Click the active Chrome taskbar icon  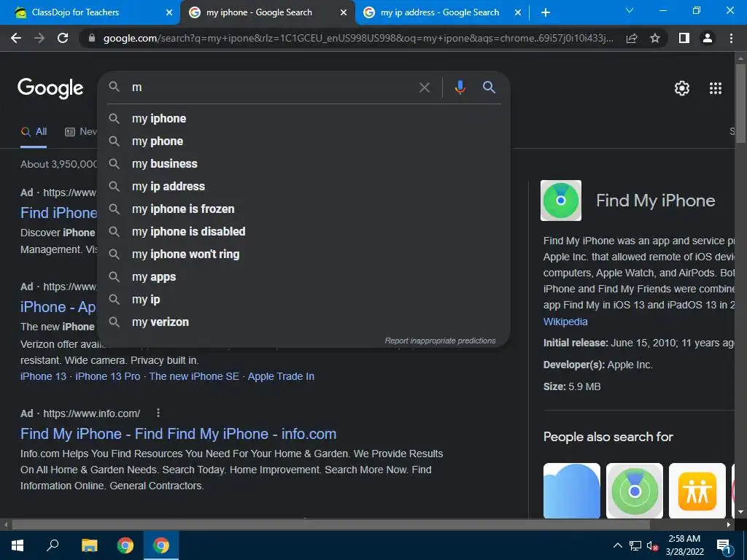[161, 545]
